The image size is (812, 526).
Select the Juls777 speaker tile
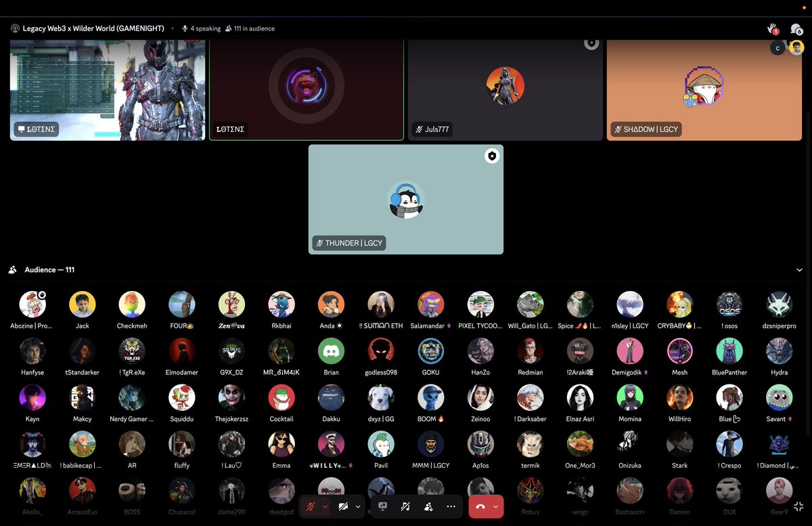pyautogui.click(x=505, y=89)
